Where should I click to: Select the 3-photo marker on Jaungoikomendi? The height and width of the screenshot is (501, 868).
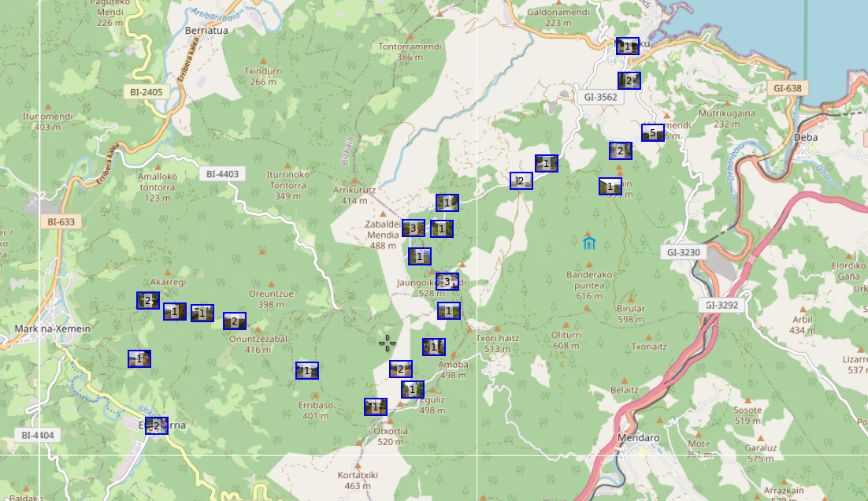[447, 281]
